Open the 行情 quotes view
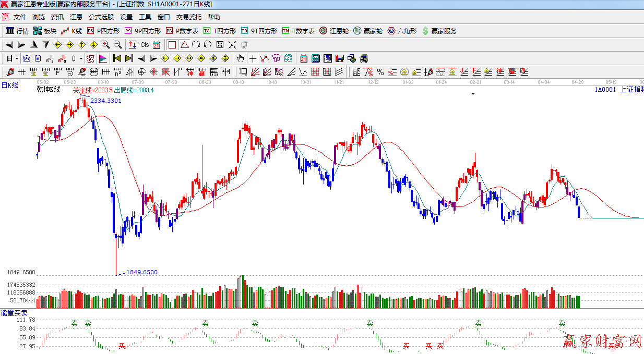This screenshot has height=354, width=644. tap(17, 31)
